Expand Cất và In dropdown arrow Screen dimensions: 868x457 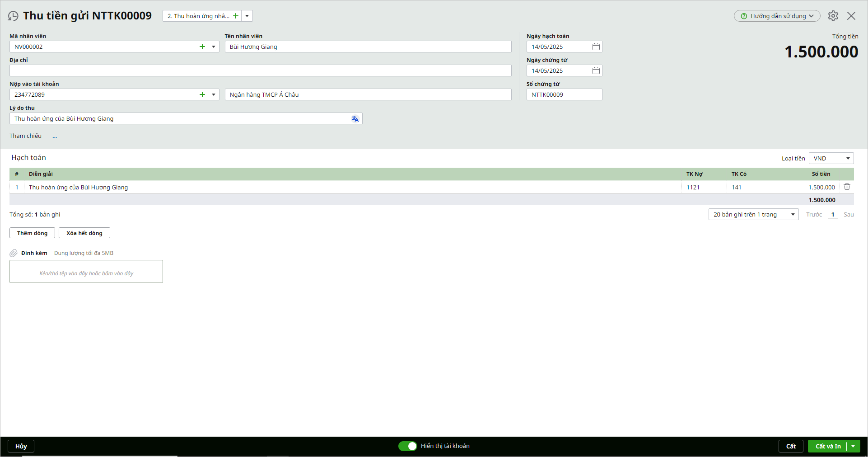(x=853, y=446)
